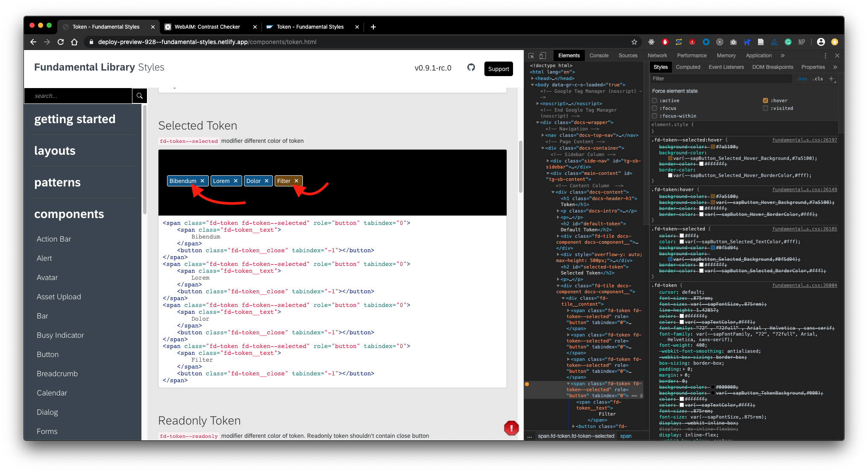Enable the :active element state
The height and width of the screenshot is (472, 868).
(654, 100)
